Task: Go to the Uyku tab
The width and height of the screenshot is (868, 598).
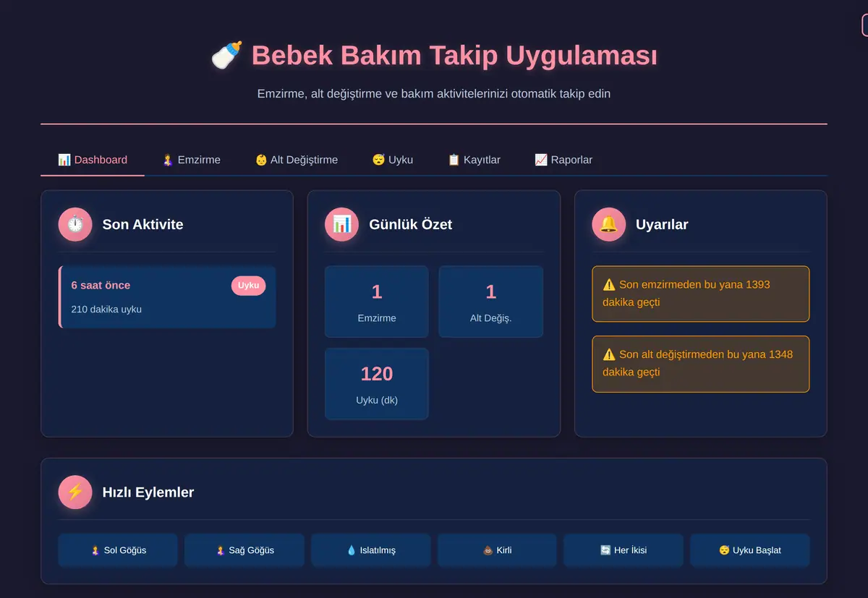Action: coord(393,160)
